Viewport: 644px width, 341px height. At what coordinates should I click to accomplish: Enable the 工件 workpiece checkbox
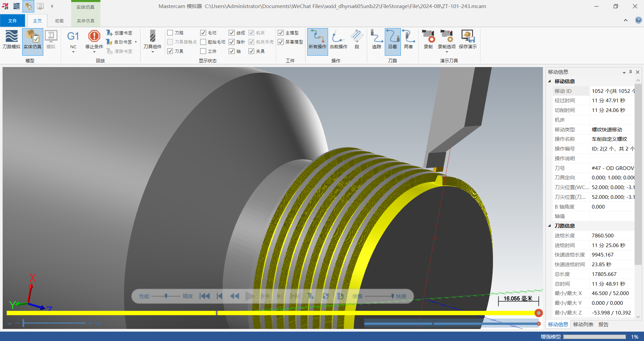coord(203,51)
